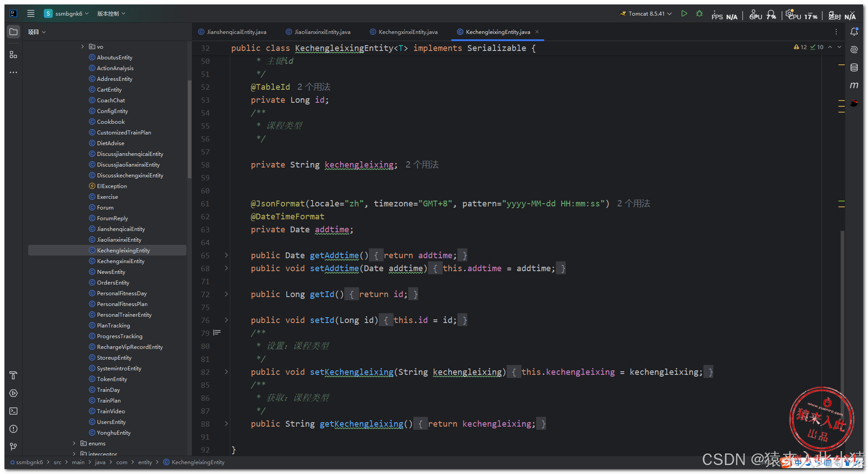This screenshot has height=474, width=868.
Task: Open IDE settings gear icon
Action: click(789, 13)
